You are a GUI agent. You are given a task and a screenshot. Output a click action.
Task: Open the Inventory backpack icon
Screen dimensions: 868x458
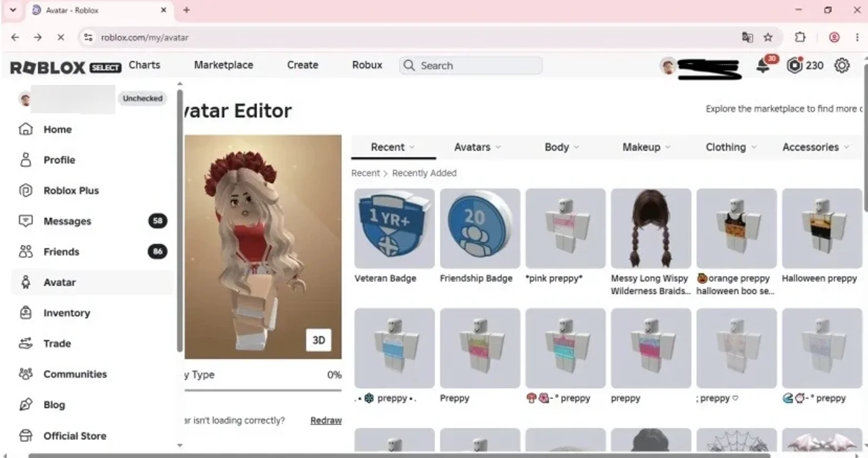[x=26, y=312]
